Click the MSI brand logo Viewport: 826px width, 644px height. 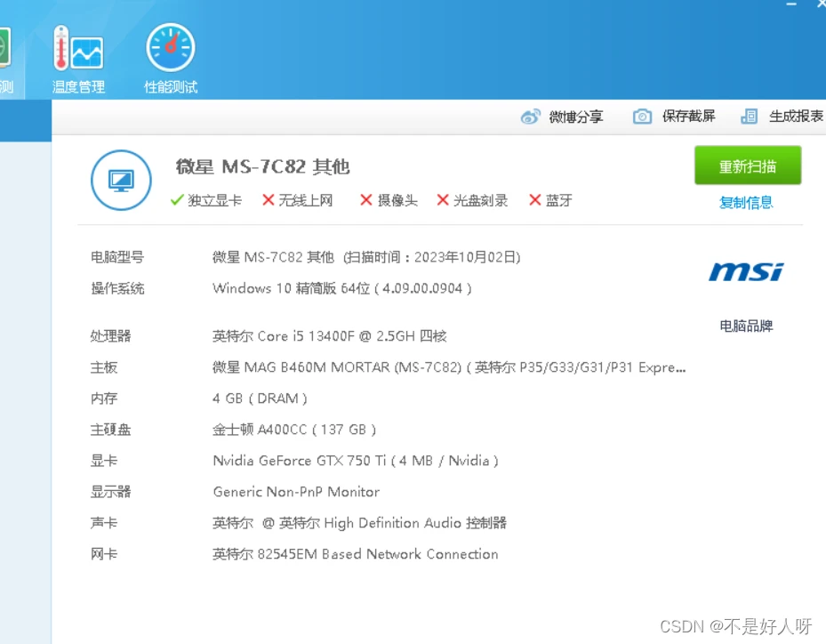(746, 272)
